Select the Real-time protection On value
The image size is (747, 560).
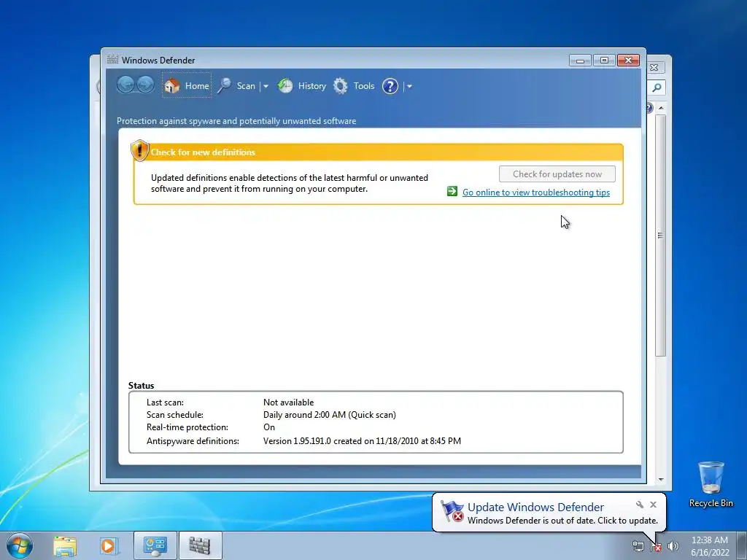[268, 427]
